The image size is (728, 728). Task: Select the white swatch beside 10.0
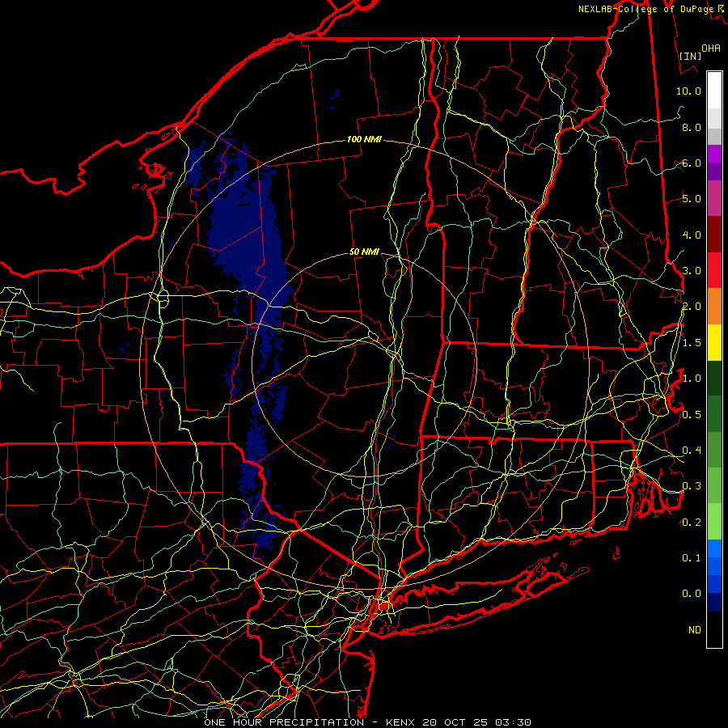(x=714, y=91)
